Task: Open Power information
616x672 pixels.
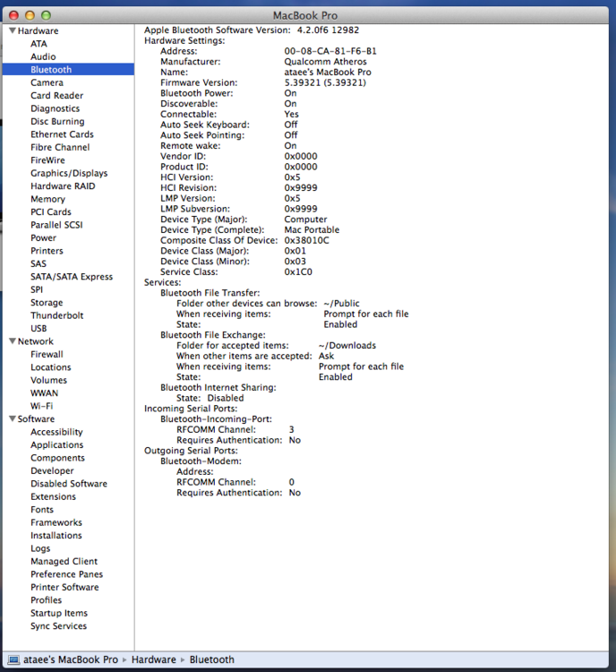Action: coord(43,237)
